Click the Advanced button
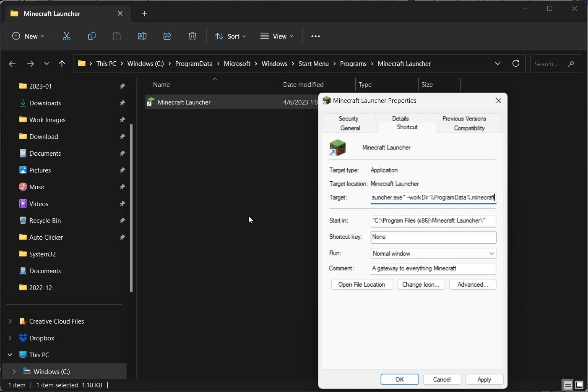 [473, 285]
